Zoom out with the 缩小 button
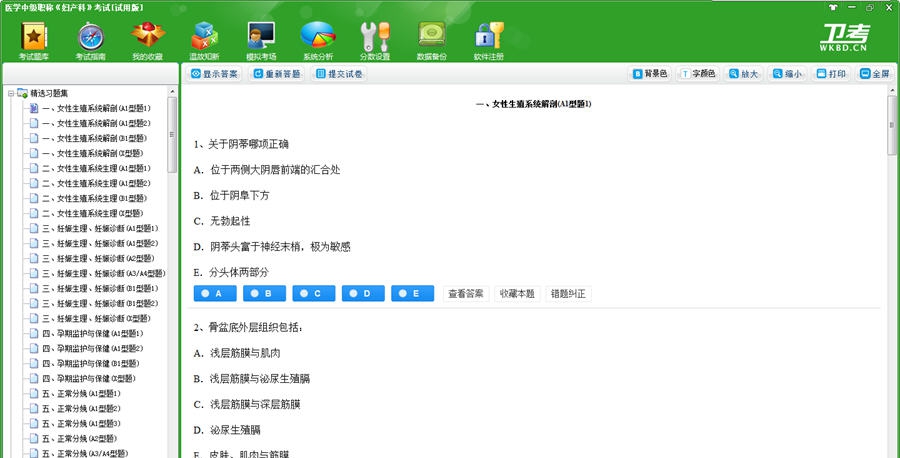Viewport: 900px width, 458px height. pyautogui.click(x=788, y=74)
